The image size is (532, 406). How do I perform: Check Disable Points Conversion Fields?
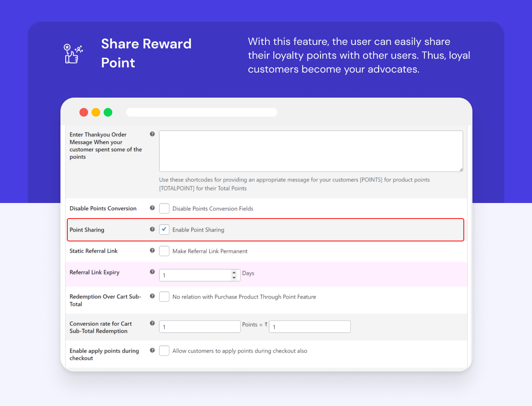(x=164, y=208)
